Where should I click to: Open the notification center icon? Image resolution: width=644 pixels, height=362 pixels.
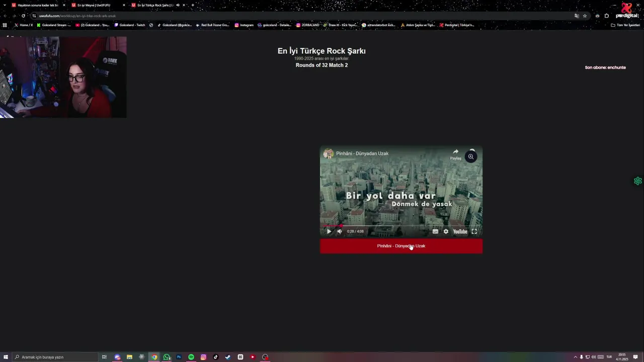point(635,357)
